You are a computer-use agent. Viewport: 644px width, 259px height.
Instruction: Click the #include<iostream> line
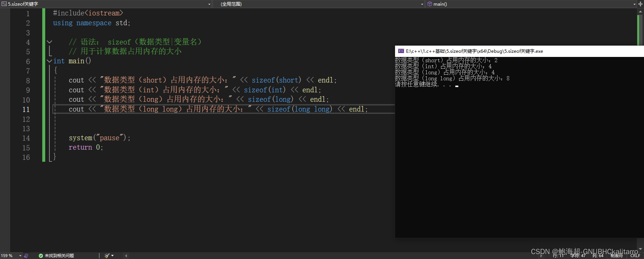88,13
